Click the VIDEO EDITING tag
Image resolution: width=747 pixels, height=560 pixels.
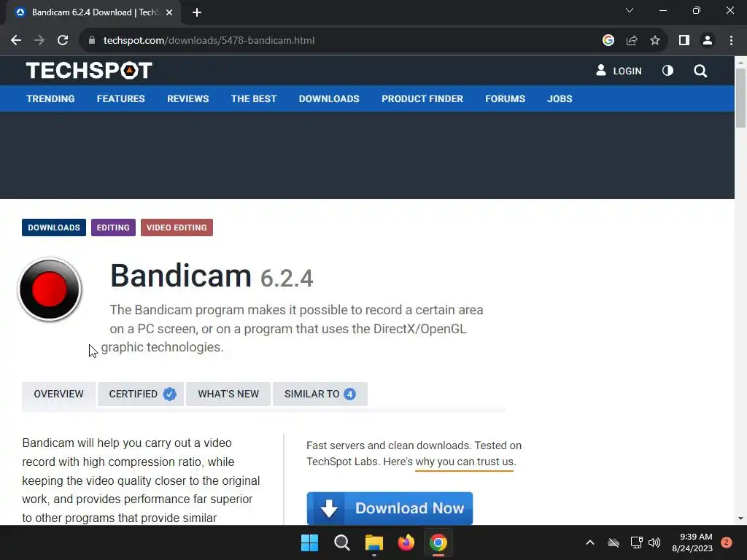coord(177,227)
